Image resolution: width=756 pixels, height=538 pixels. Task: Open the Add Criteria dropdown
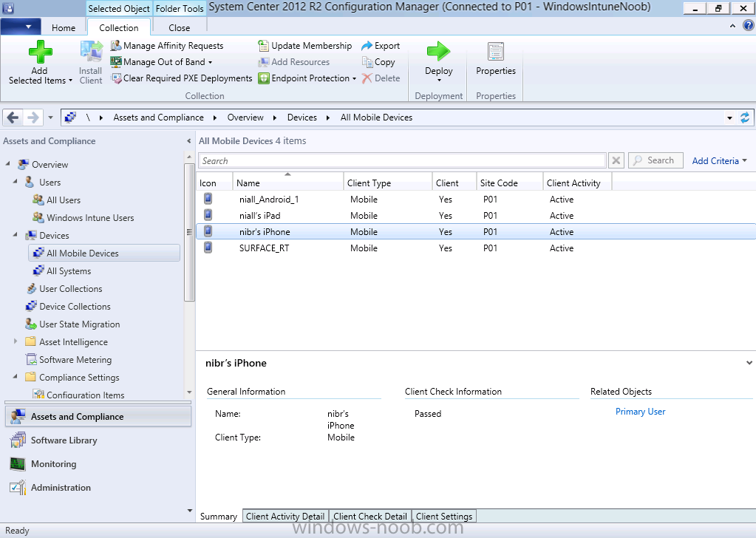point(719,161)
